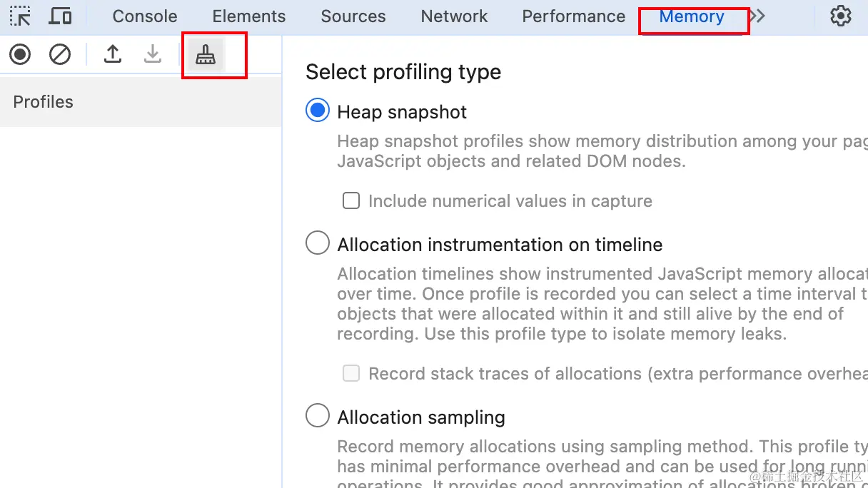Screen dimensions: 868x488
Task: Click the collect garbage broom icon
Action: click(x=206, y=55)
